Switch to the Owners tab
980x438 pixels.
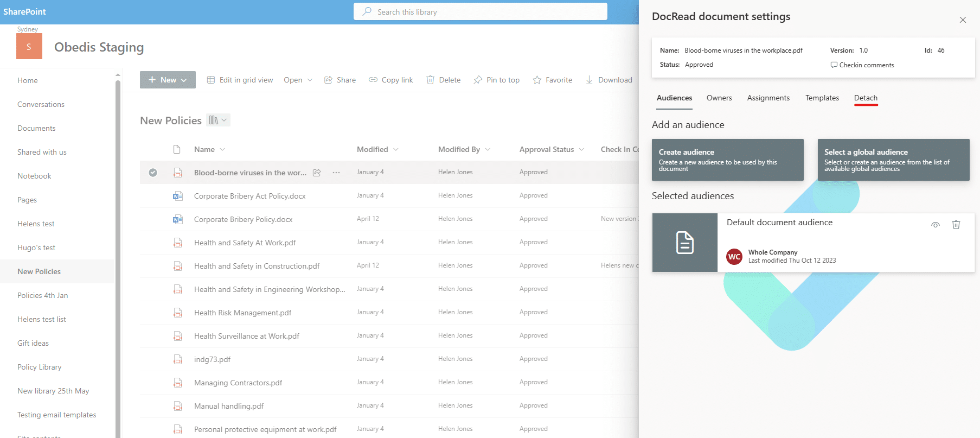pyautogui.click(x=719, y=98)
